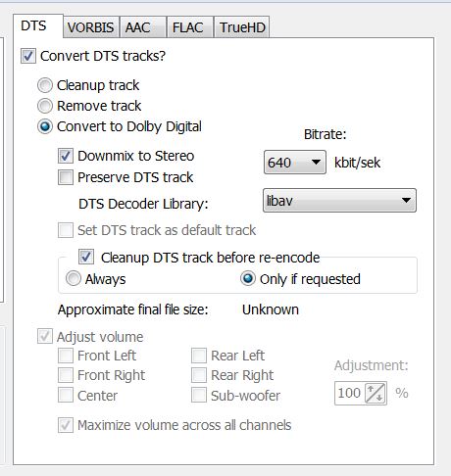Toggle Cleanup DTS track before re-encode
Viewport: 451px width, 476px height.
[86, 257]
